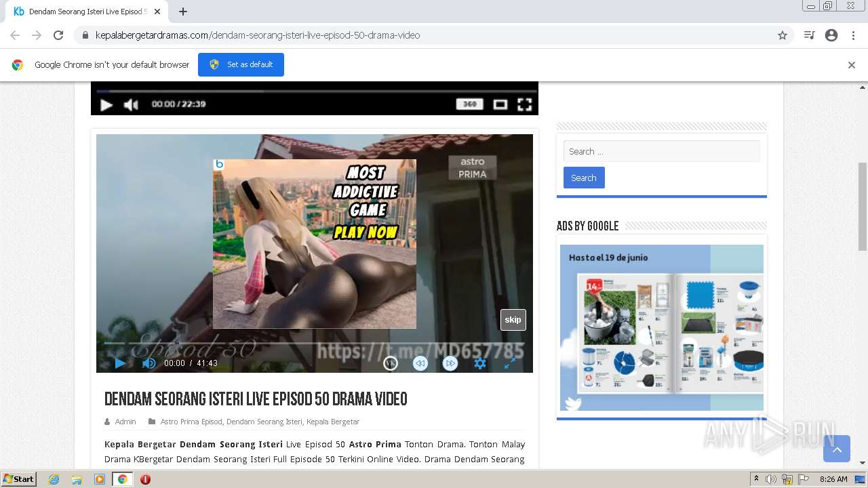This screenshot has width=868, height=488.
Task: Seek on the upper video's progress bar
Action: (317, 91)
